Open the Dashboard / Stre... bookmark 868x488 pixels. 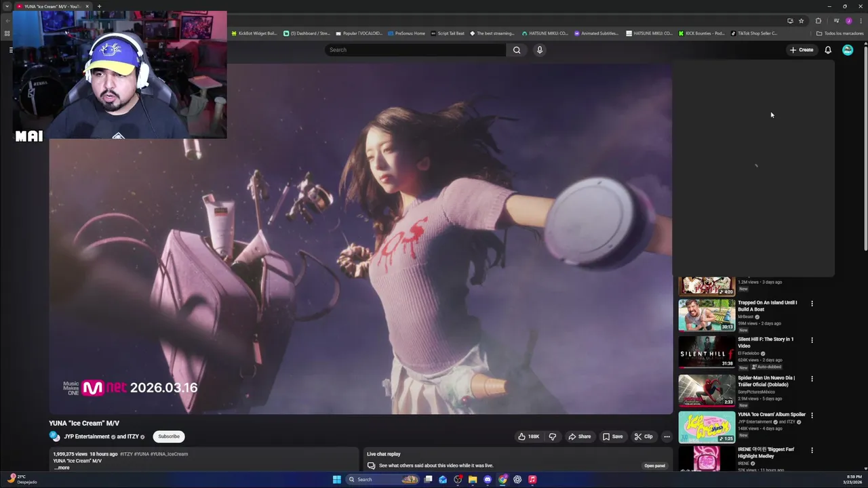pos(307,33)
